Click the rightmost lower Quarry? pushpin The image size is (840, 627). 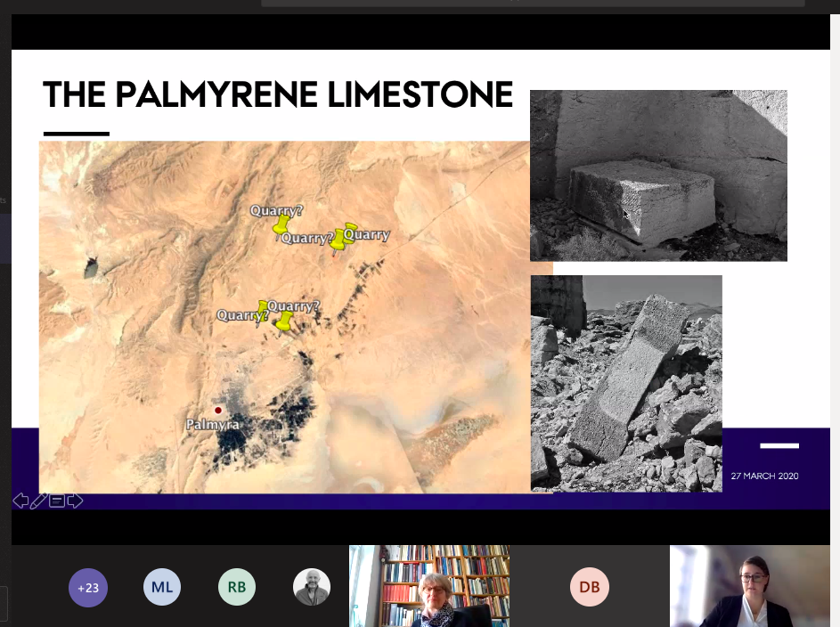coord(283,323)
